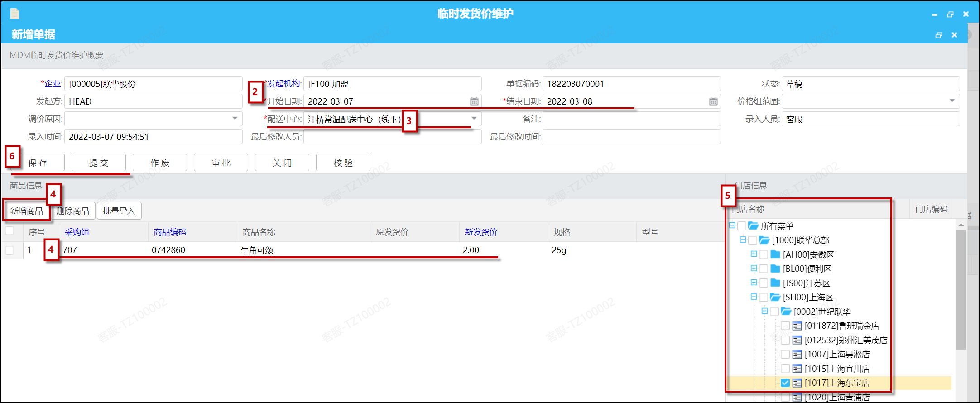Click into the 备注 input field
Viewport: 980px width, 403px height.
pyautogui.click(x=631, y=119)
